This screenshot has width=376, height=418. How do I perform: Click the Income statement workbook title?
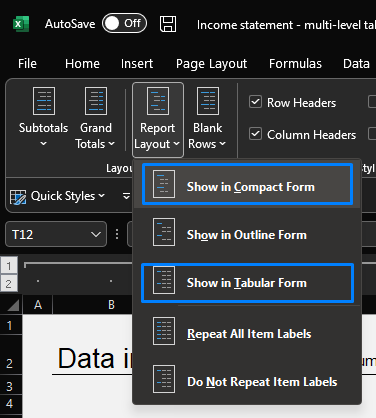(286, 25)
